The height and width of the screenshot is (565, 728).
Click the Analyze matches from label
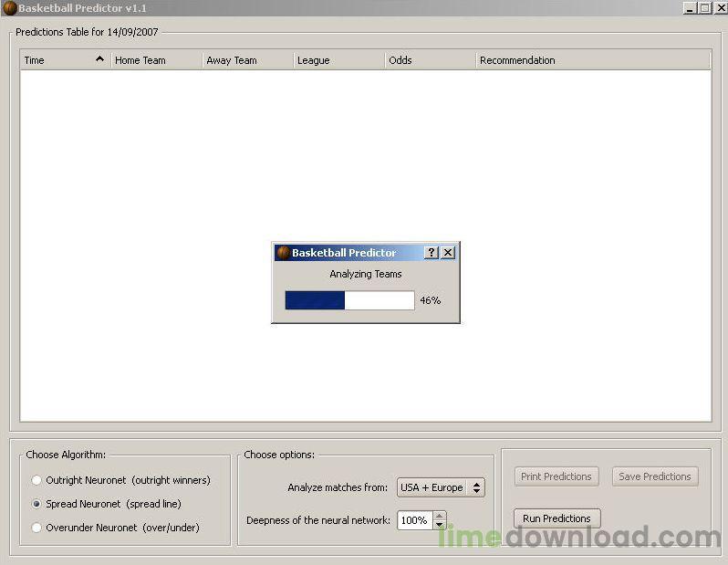point(338,487)
